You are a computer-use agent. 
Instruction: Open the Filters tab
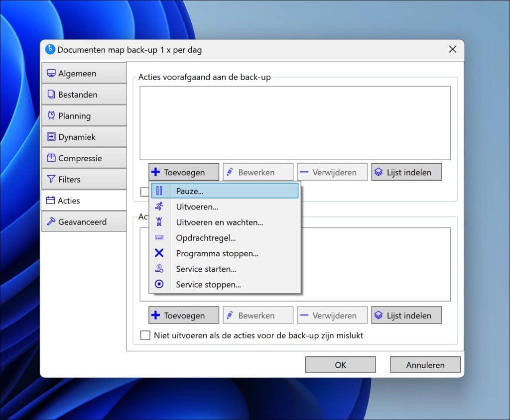[84, 179]
